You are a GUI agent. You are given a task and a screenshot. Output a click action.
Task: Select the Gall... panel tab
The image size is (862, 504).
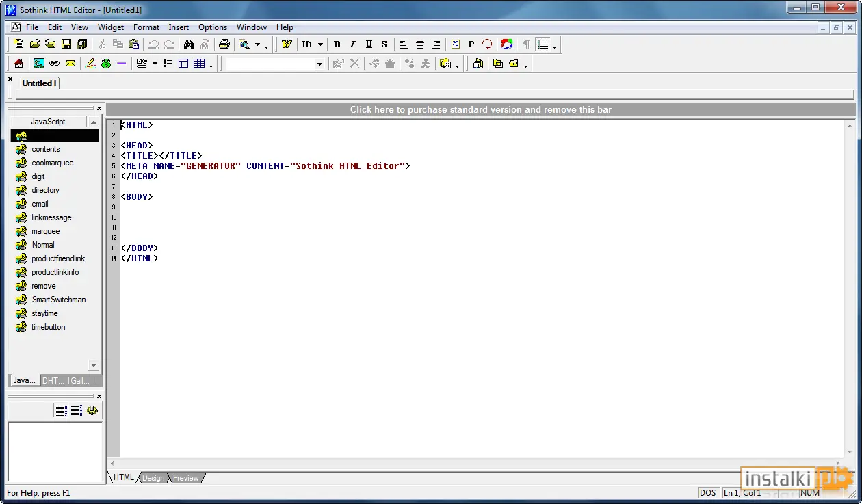(x=80, y=381)
